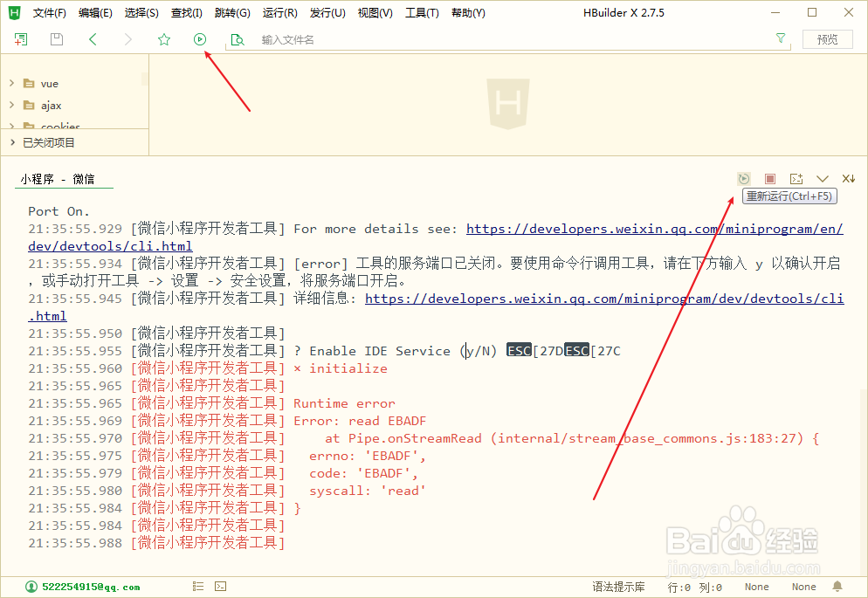The height and width of the screenshot is (598, 868).
Task: Click 语法提示库 in status bar
Action: point(618,587)
